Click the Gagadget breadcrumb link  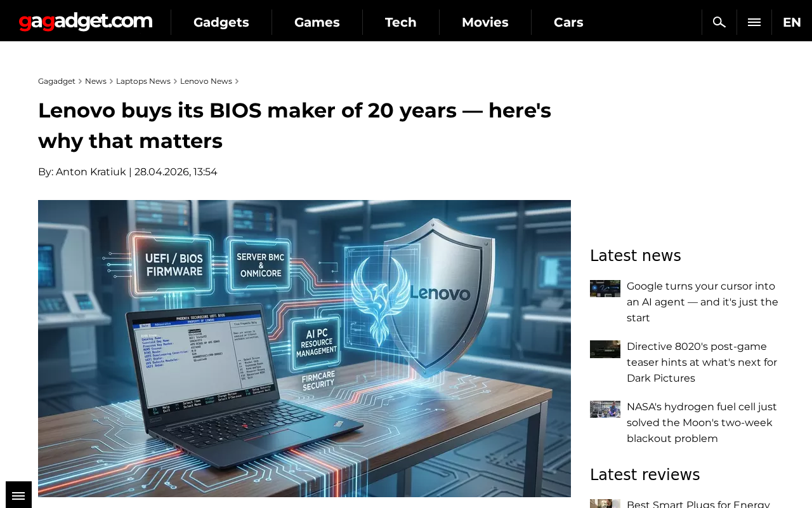pos(56,81)
